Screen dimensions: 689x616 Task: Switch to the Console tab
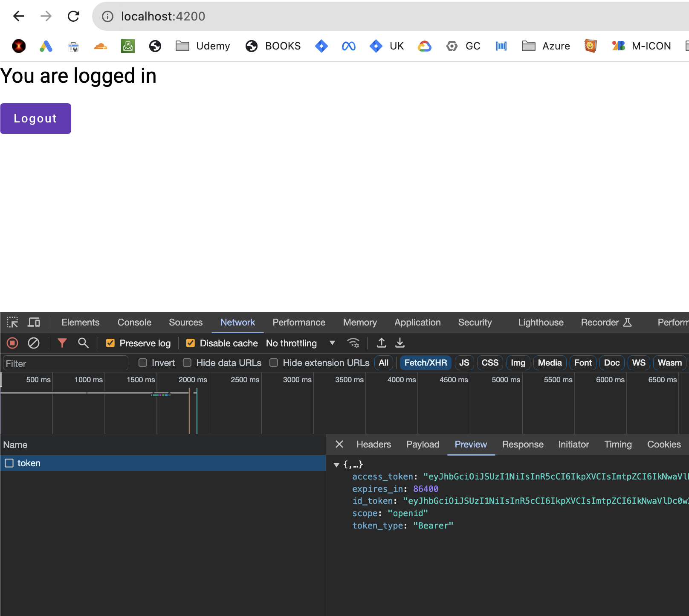point(134,323)
